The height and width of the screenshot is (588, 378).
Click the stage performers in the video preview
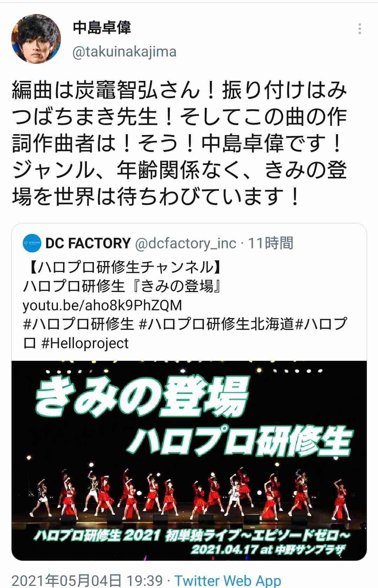point(189,491)
